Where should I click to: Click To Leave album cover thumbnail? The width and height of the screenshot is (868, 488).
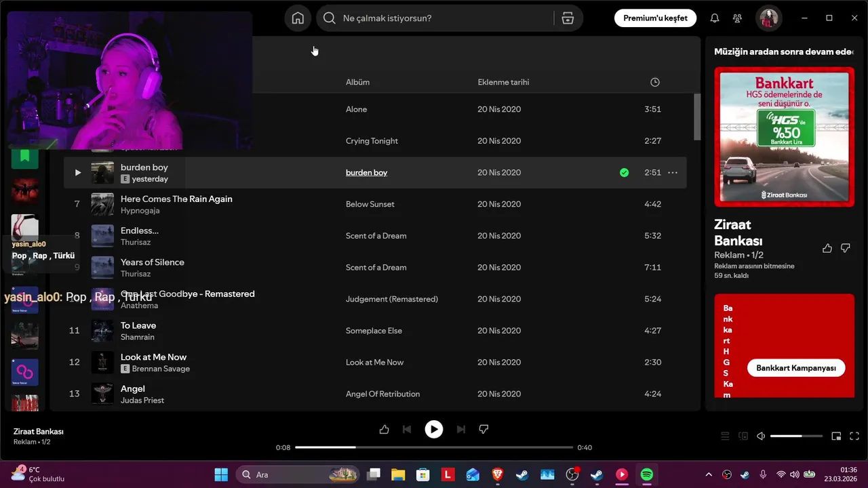click(102, 331)
